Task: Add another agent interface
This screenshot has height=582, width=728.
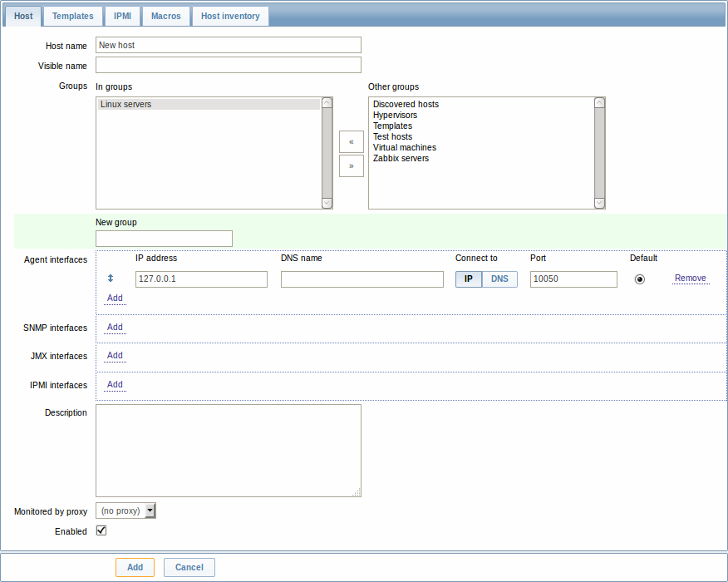Action: click(115, 298)
